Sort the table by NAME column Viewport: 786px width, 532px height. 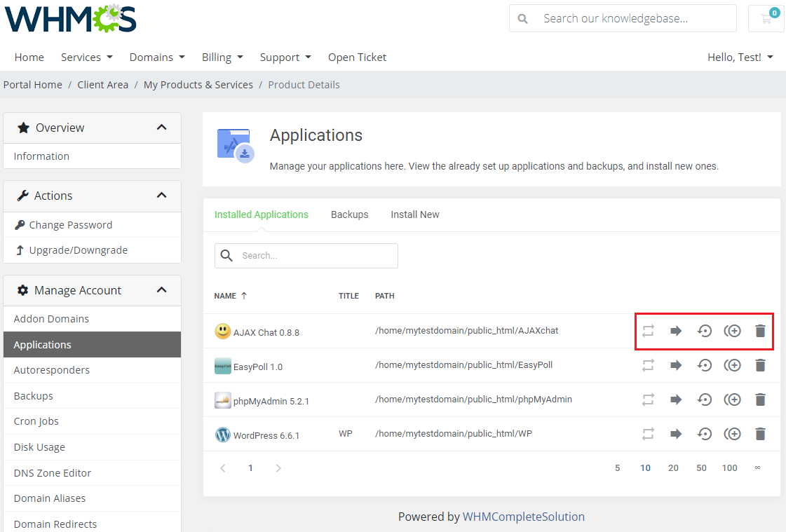[230, 296]
